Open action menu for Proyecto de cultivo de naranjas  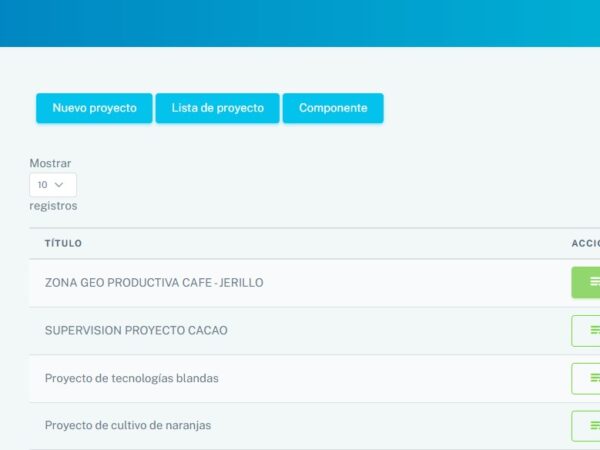(x=586, y=426)
